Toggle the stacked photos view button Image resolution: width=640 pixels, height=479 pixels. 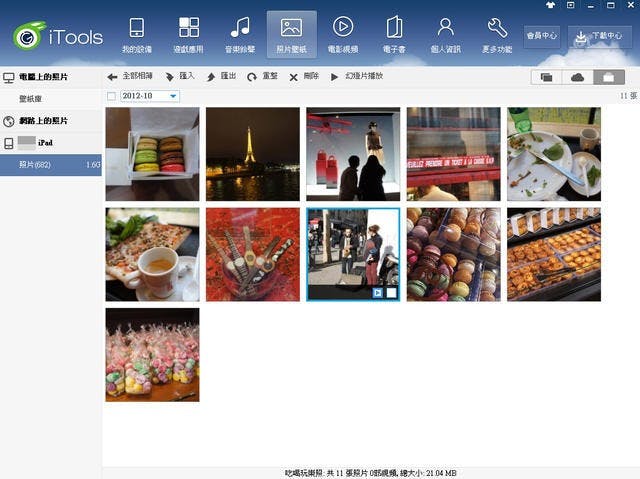point(546,77)
